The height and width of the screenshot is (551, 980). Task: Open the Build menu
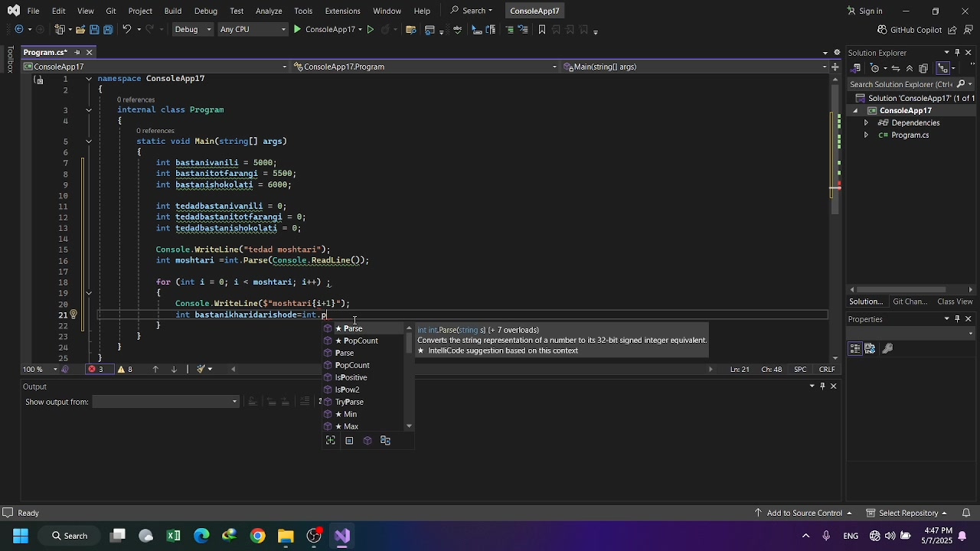(172, 11)
